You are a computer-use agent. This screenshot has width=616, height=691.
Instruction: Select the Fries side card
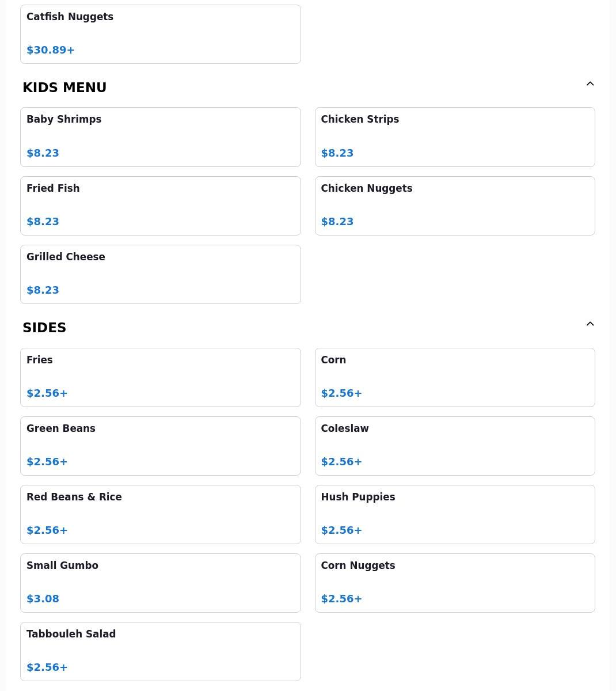tap(161, 377)
